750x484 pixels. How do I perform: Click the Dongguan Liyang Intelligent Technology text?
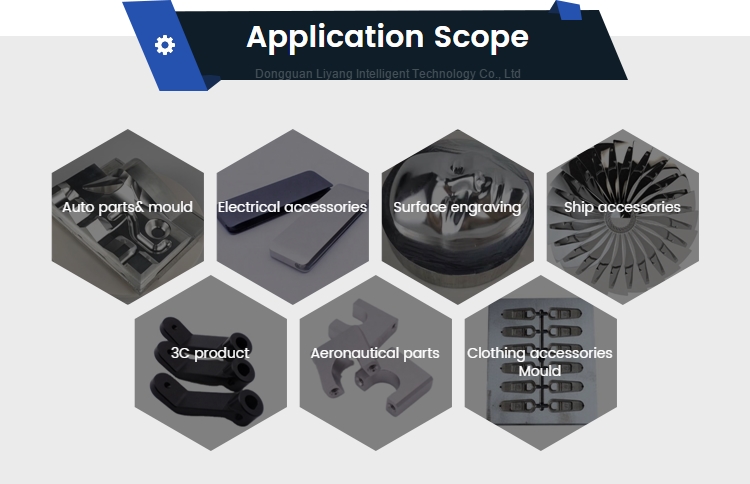pos(388,74)
